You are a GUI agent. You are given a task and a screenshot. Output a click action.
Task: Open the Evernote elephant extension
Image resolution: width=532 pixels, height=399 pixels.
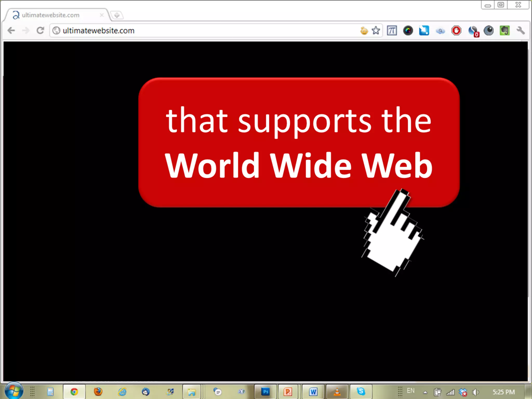(505, 31)
